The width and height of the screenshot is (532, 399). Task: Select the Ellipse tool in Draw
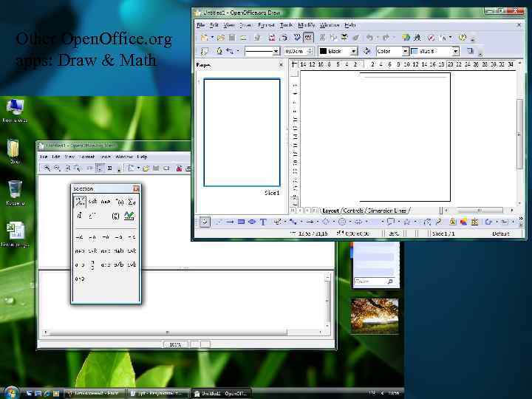(x=252, y=222)
